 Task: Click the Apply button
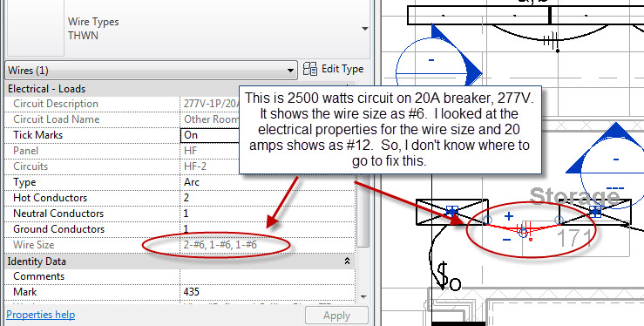[x=336, y=316]
